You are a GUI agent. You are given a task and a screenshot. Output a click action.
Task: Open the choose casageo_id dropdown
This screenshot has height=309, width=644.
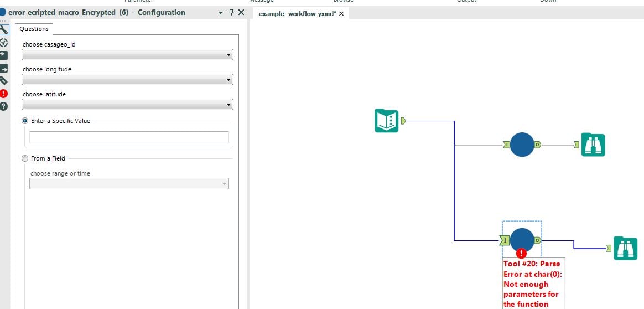tap(127, 55)
